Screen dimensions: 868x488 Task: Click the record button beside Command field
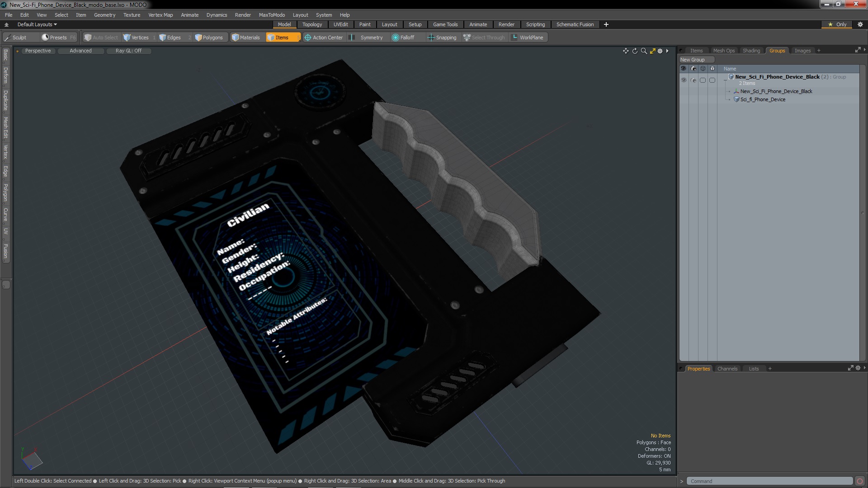click(860, 481)
